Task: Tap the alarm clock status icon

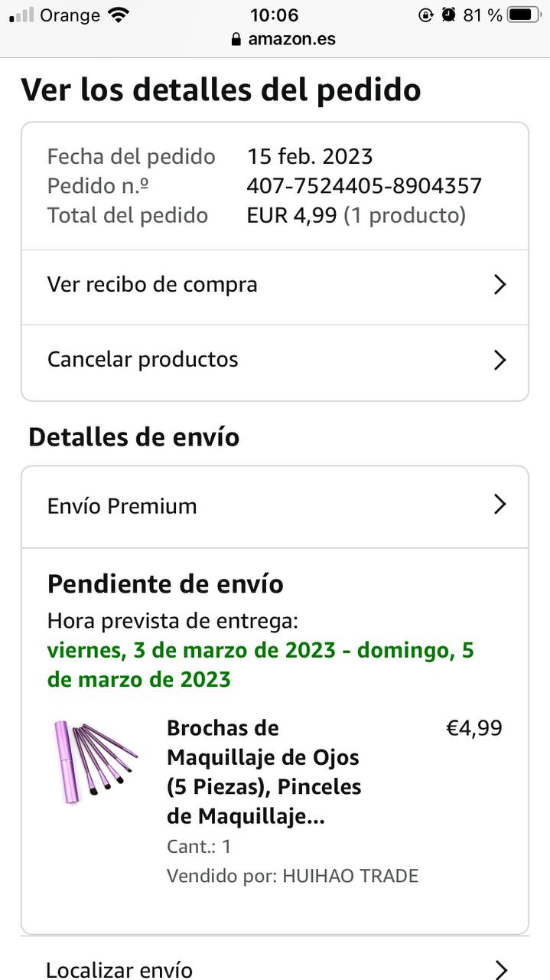Action: click(448, 15)
